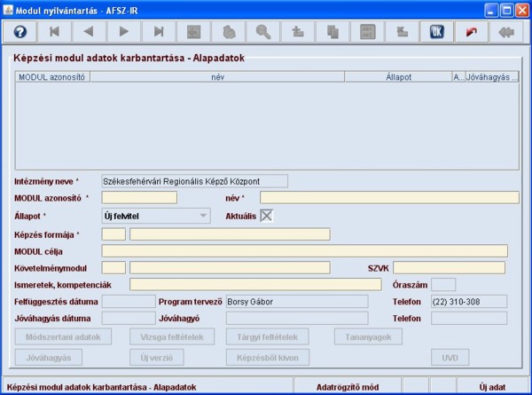
Task: Click the Állapot column header
Action: pyautogui.click(x=397, y=77)
